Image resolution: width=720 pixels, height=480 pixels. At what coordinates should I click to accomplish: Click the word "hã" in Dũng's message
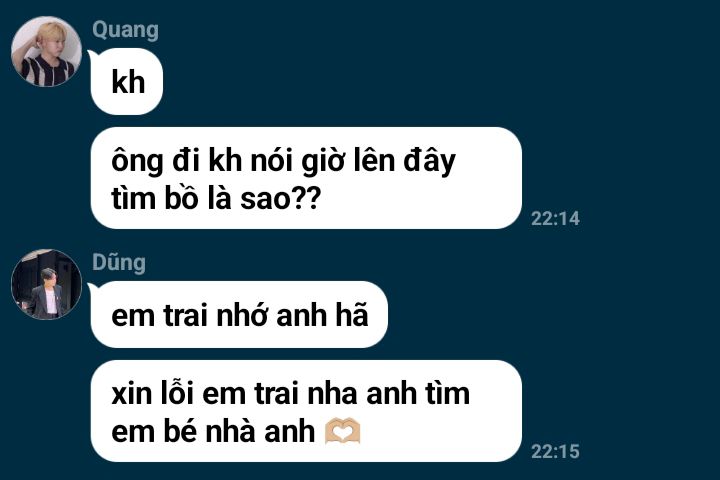coord(352,315)
